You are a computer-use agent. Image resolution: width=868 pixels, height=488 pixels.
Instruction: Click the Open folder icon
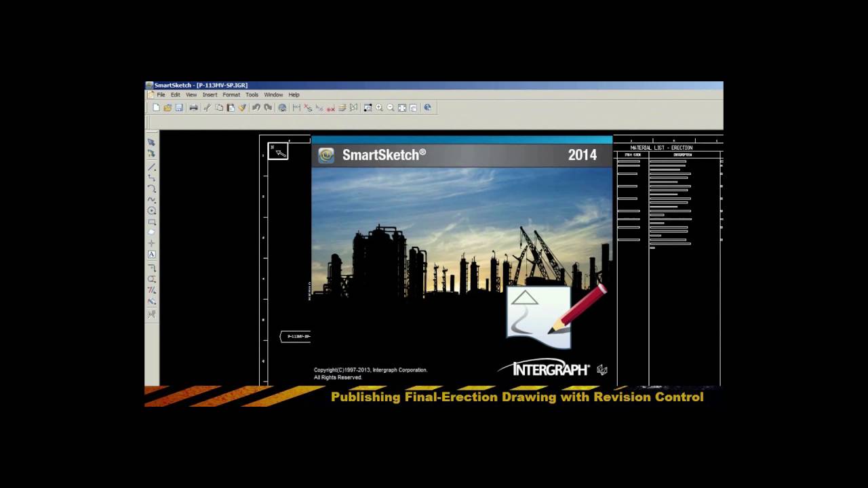click(167, 108)
